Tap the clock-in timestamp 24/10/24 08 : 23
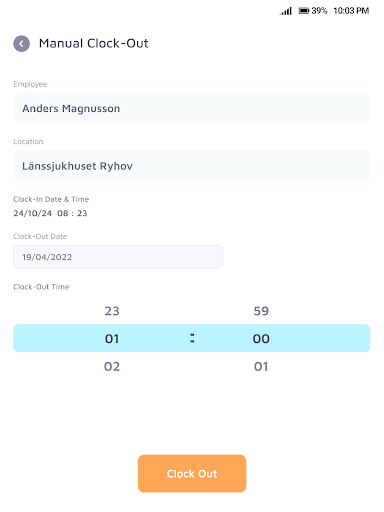 [50, 213]
